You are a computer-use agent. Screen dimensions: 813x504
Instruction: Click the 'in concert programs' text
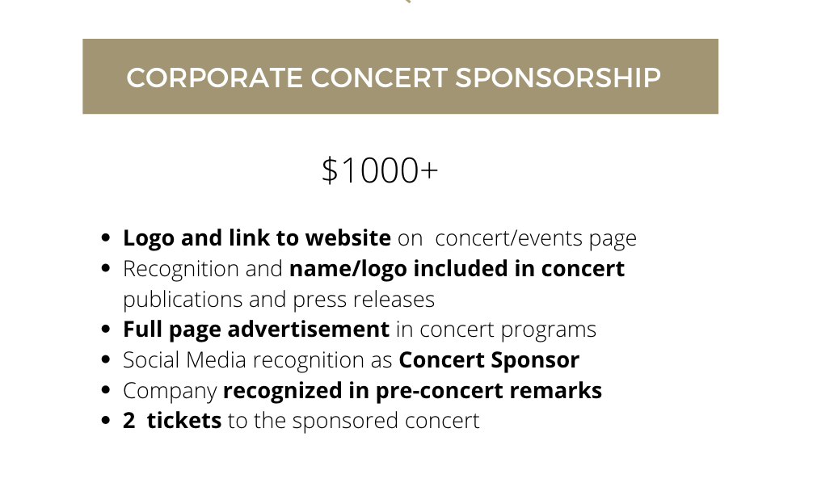click(496, 330)
